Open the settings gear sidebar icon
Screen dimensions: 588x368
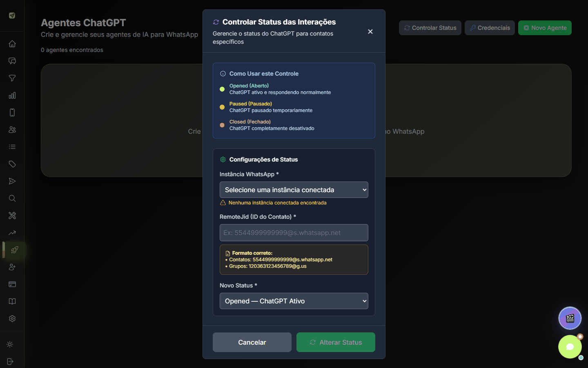(x=12, y=319)
